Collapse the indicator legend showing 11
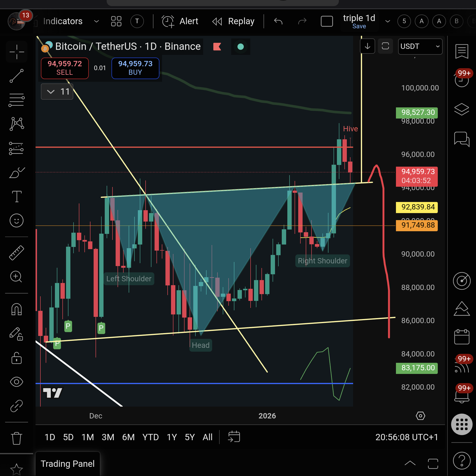 57,92
